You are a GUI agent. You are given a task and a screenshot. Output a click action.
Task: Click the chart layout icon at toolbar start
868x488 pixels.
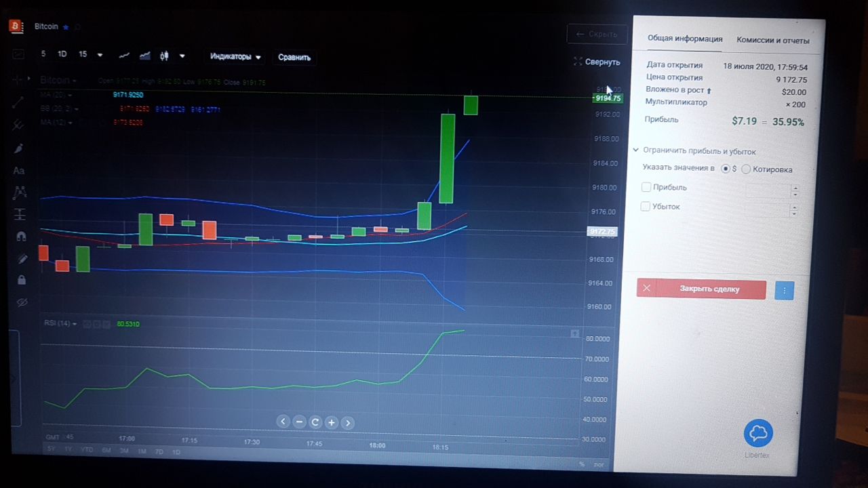pyautogui.click(x=18, y=54)
